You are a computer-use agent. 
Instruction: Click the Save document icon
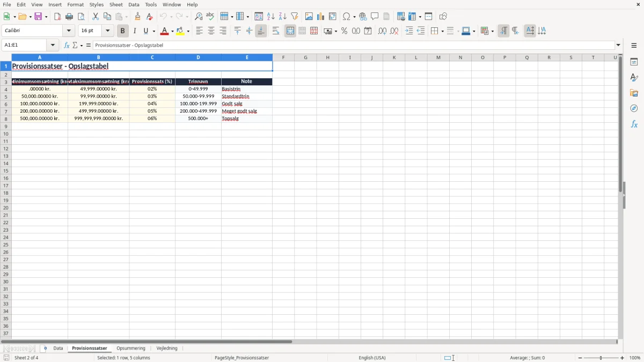(x=39, y=17)
